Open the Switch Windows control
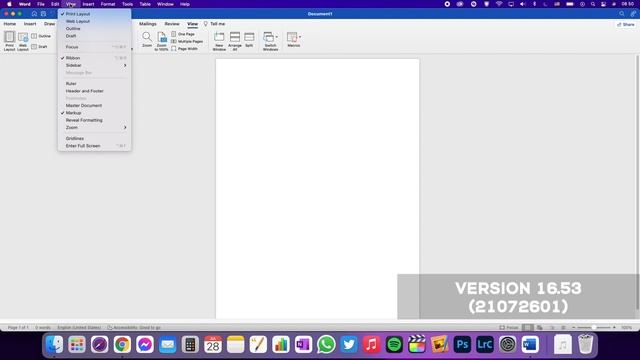Image resolution: width=640 pixels, height=360 pixels. pyautogui.click(x=270, y=41)
